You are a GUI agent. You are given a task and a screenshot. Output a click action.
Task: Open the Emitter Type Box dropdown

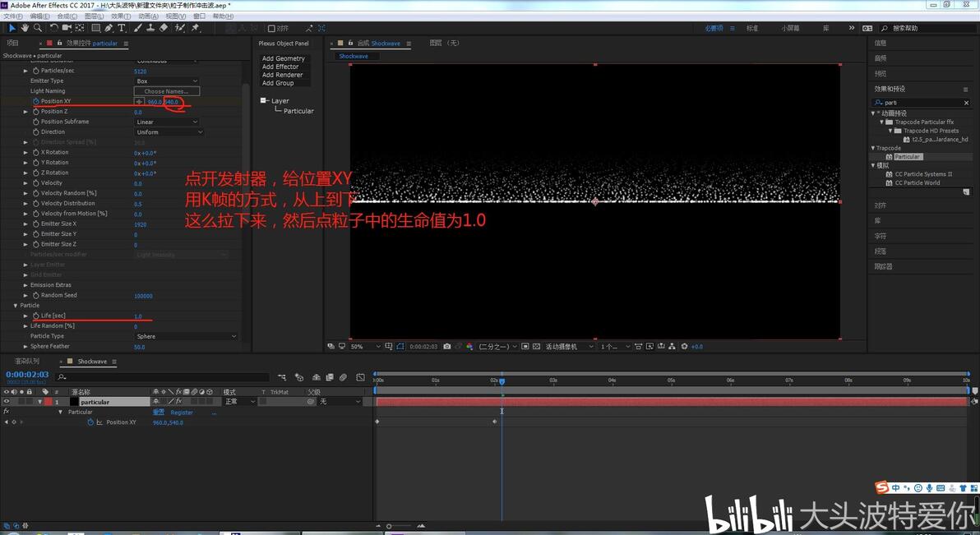pyautogui.click(x=167, y=81)
